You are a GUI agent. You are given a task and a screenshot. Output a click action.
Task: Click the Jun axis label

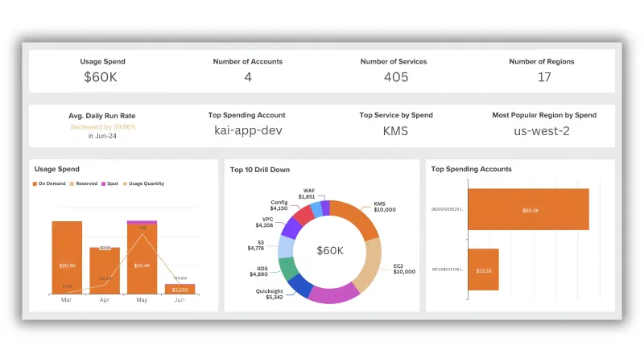[x=180, y=300]
